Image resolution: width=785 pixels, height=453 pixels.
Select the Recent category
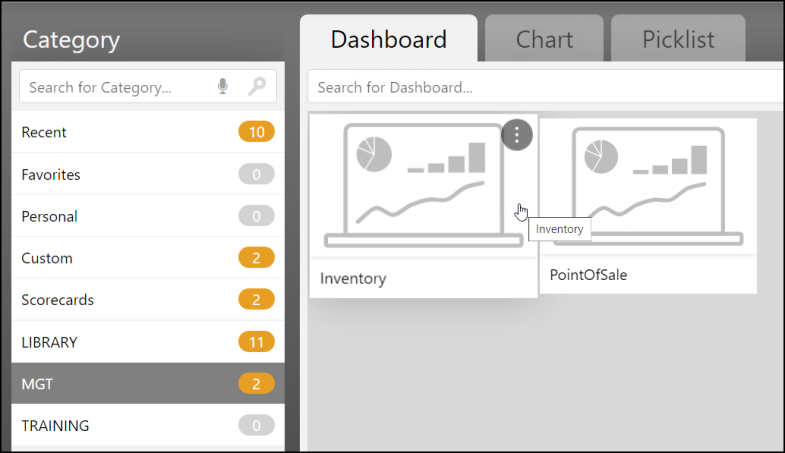(x=44, y=132)
